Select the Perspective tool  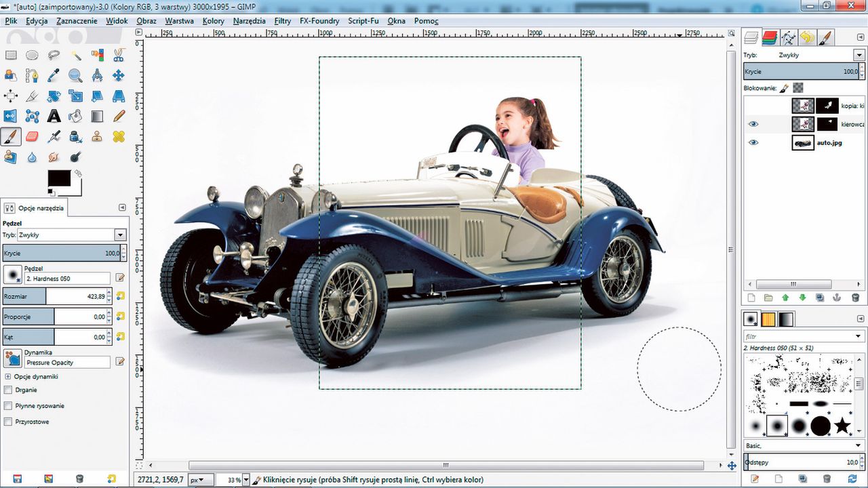119,96
